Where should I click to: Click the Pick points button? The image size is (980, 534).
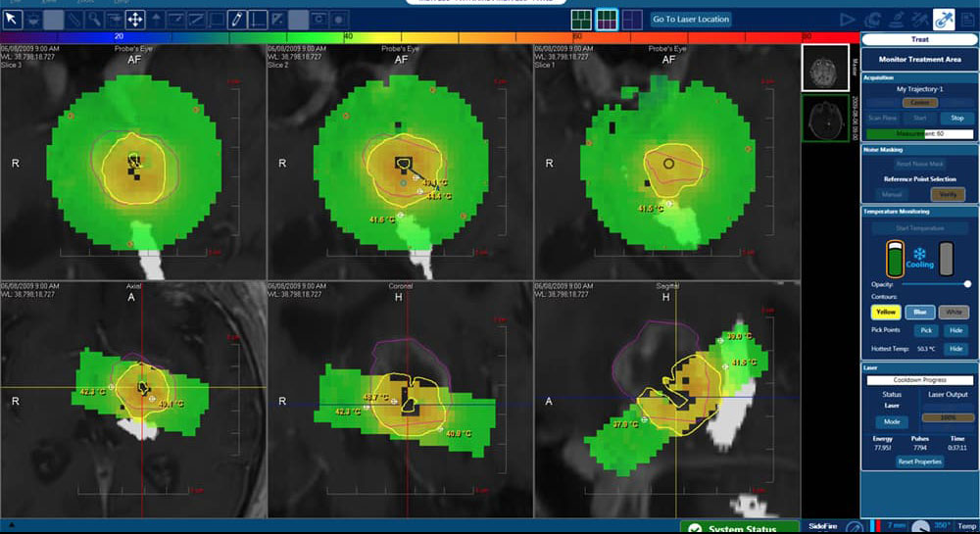coord(926,330)
